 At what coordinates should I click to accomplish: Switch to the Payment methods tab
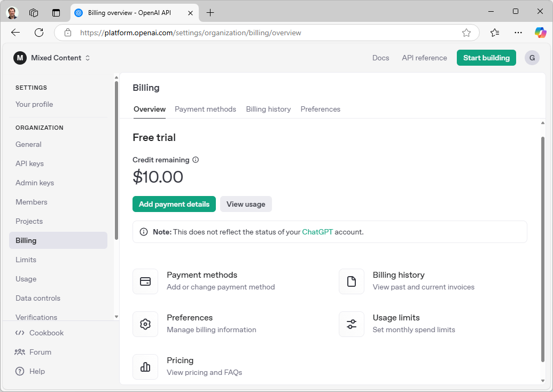(205, 109)
